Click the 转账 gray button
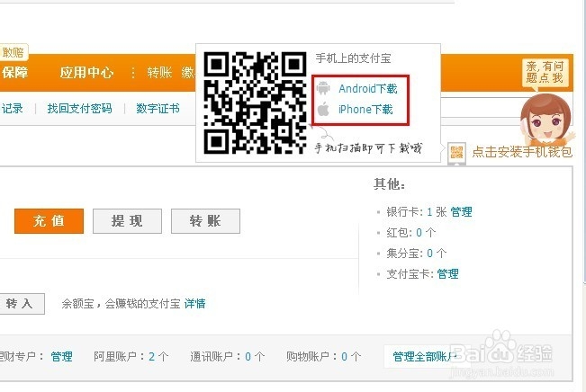The width and height of the screenshot is (586, 392). point(205,221)
